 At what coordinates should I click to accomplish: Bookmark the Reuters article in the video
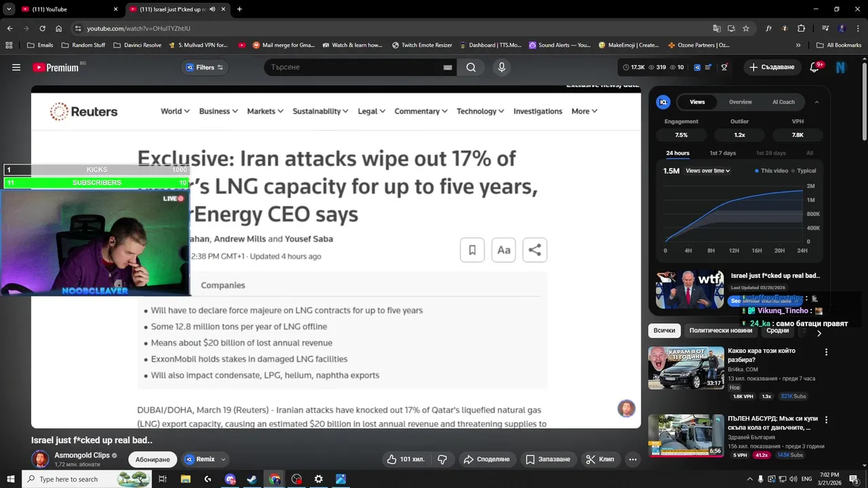pos(472,249)
